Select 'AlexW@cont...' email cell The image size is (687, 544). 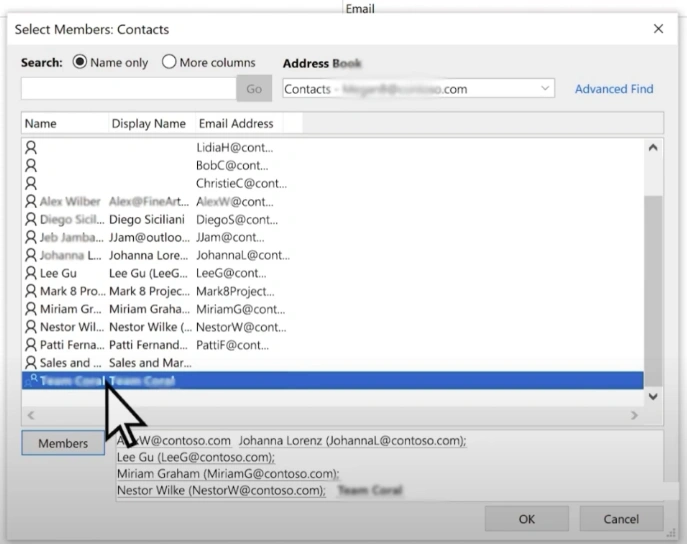click(234, 202)
